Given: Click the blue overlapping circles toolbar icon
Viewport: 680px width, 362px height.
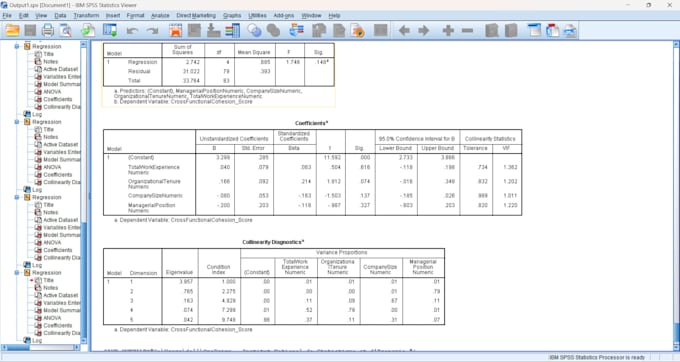Looking at the screenshot, I should 255,30.
